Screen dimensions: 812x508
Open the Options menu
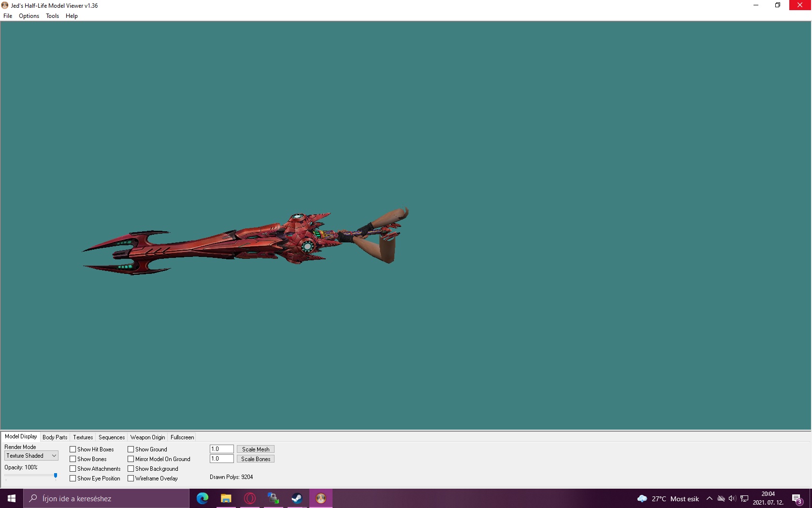(x=29, y=16)
